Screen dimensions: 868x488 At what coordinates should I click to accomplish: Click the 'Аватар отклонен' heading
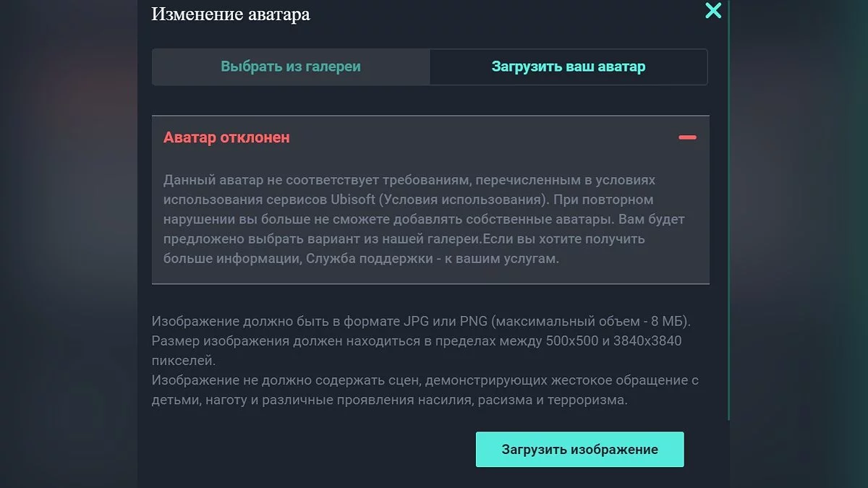point(226,137)
